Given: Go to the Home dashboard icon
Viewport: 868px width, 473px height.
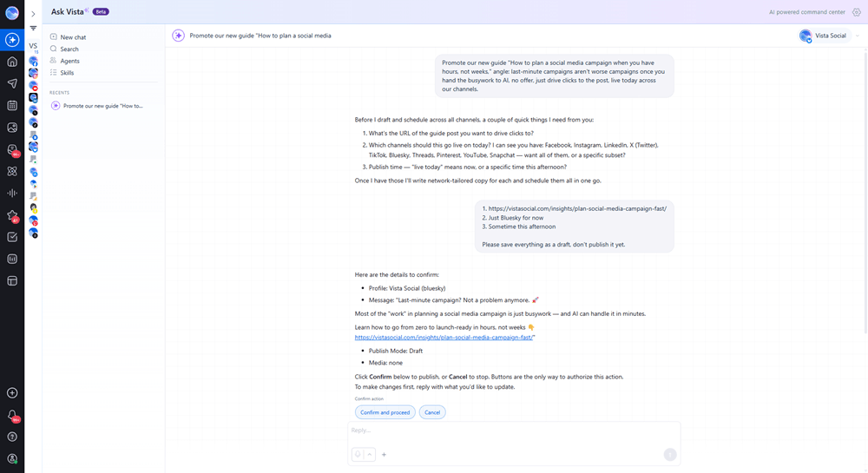Looking at the screenshot, I should coord(12,62).
